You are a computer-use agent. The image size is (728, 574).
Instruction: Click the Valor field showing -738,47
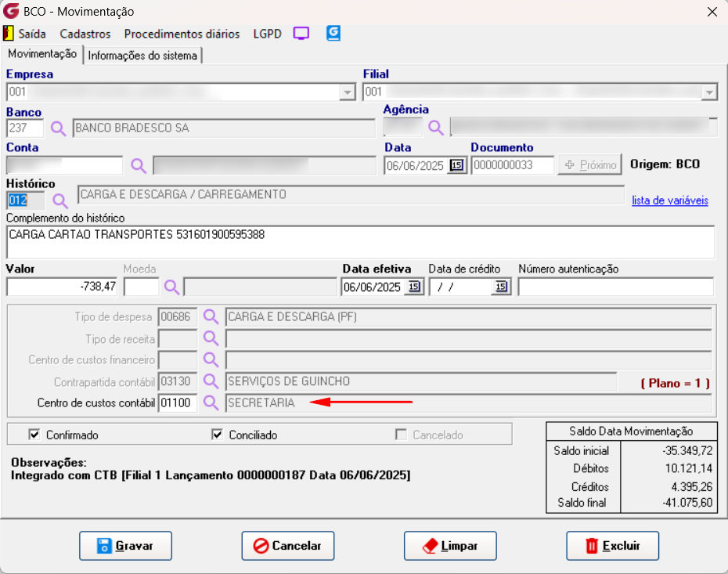pyautogui.click(x=62, y=287)
